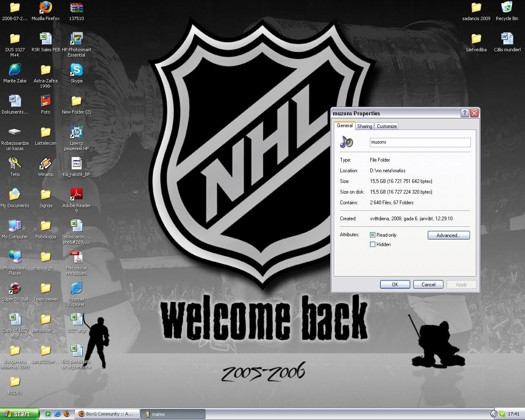Cancel the muzons Properties dialog
This screenshot has width=525, height=420.
coord(428,285)
